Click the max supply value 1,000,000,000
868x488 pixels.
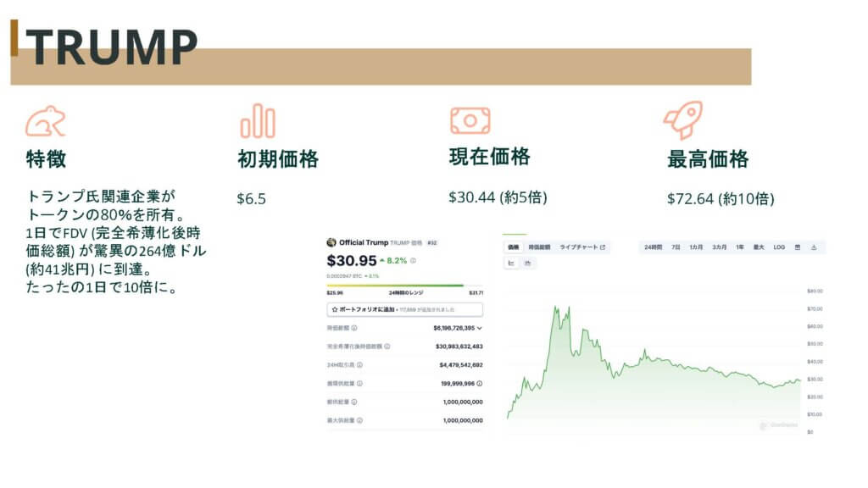[463, 420]
